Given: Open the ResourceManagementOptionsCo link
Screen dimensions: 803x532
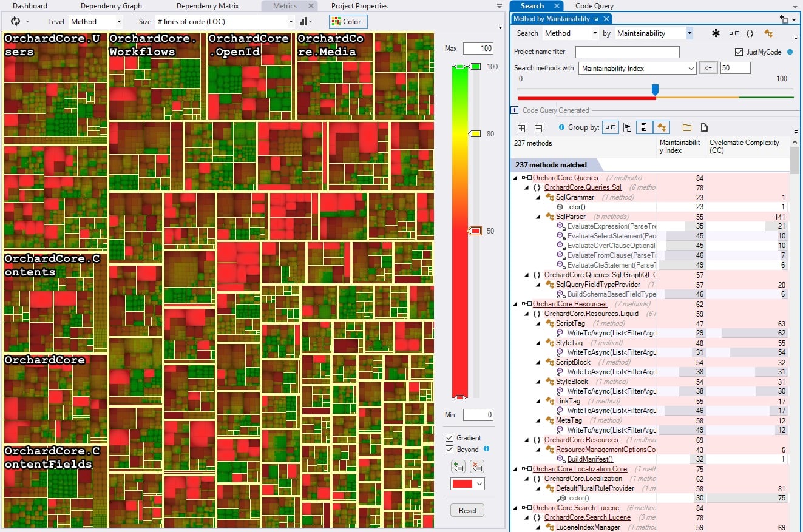Looking at the screenshot, I should click(606, 450).
